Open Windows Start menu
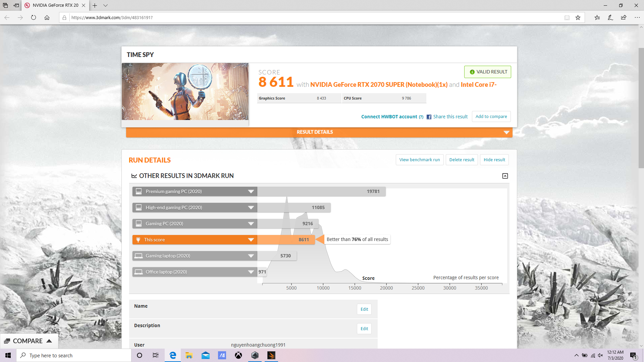This screenshot has width=644, height=362. [x=8, y=355]
